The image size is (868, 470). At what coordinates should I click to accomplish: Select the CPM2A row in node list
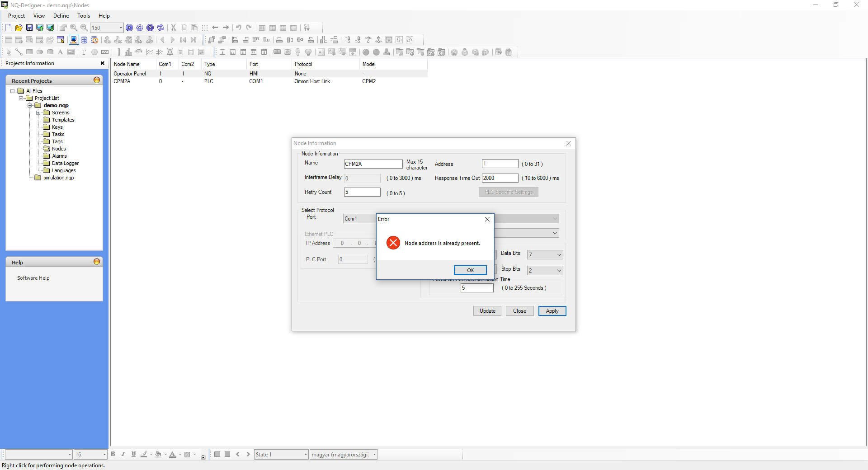pyautogui.click(x=269, y=81)
